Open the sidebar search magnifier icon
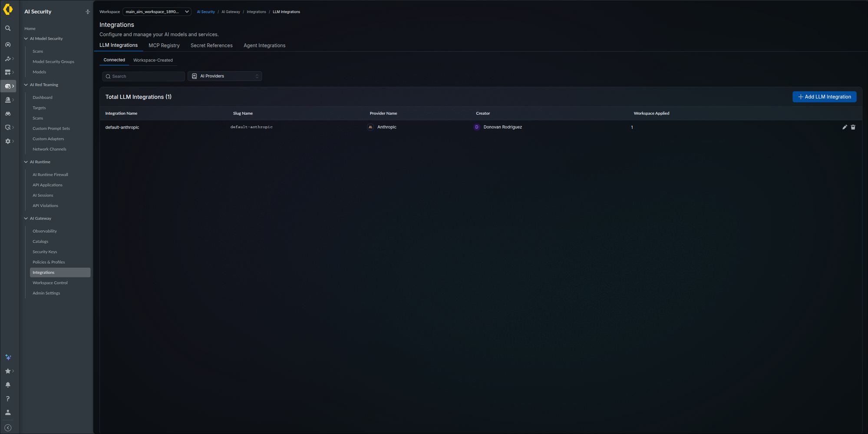868x434 pixels. (8, 28)
